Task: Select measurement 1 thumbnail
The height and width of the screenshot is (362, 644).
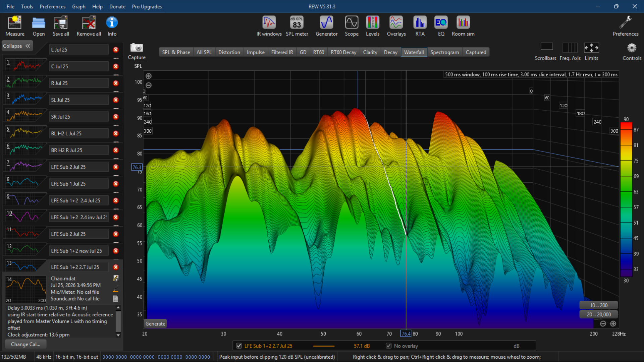Action: coord(25,65)
